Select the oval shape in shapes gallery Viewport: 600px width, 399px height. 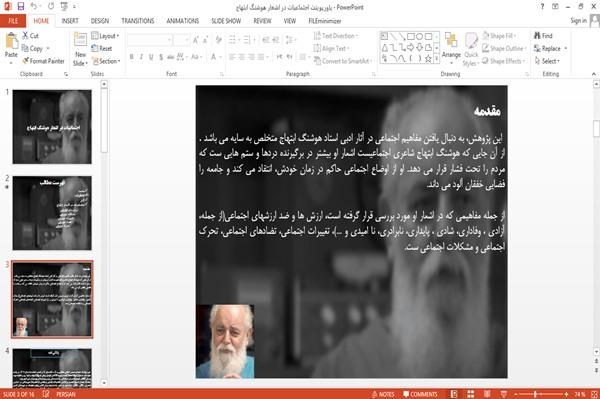[420, 36]
